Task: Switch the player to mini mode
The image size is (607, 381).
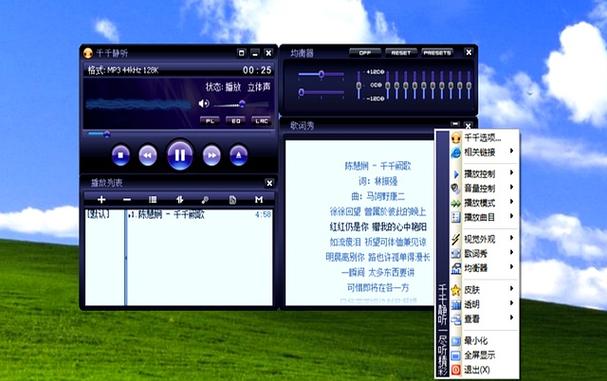Action: coord(241,53)
